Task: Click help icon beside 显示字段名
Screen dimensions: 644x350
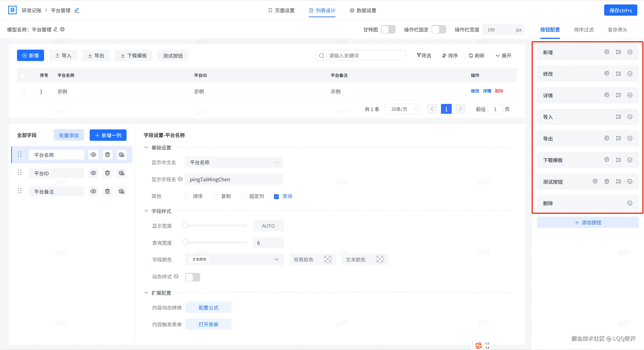Action: [180, 179]
